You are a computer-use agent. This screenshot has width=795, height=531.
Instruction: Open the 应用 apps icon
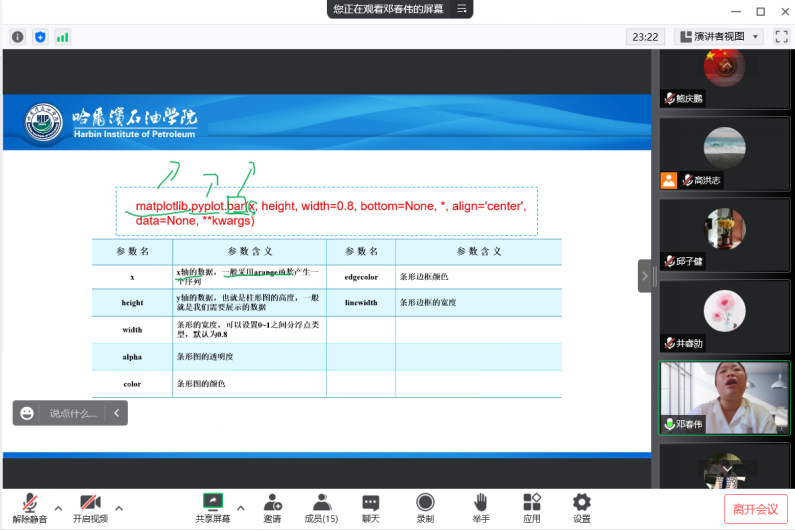(531, 507)
